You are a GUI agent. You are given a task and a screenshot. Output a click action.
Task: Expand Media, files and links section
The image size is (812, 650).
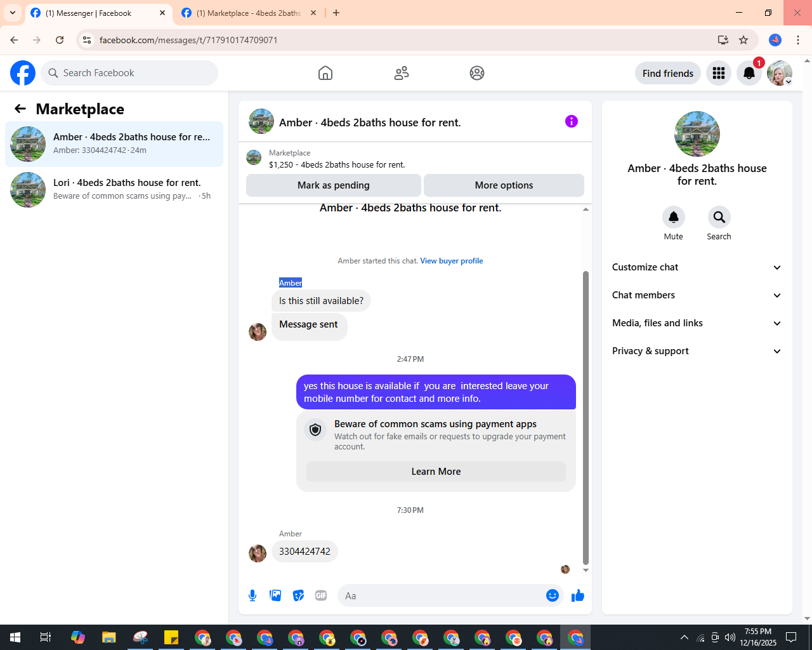tap(697, 323)
